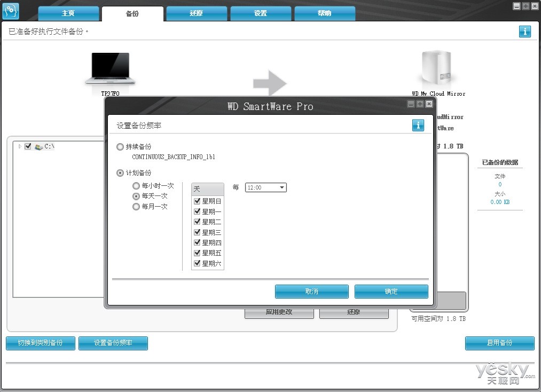Uncheck 星期四 checkbox
Image resolution: width=541 pixels, height=392 pixels.
pos(197,242)
